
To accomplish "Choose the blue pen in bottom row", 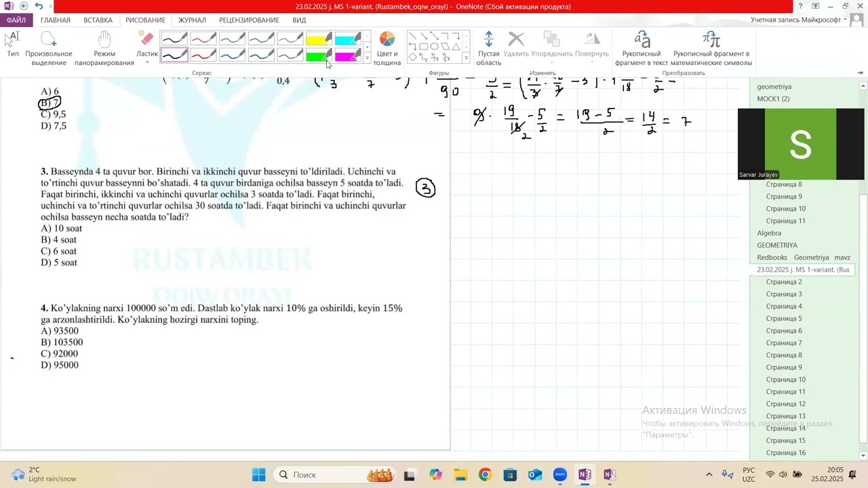I will pyautogui.click(x=232, y=56).
